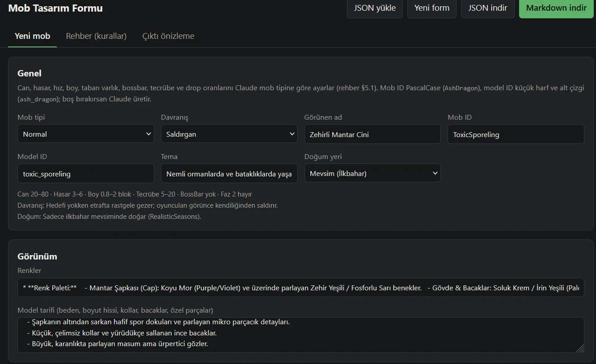The image size is (596, 364).
Task: Click the Renkler color palette input
Action: tap(301, 288)
